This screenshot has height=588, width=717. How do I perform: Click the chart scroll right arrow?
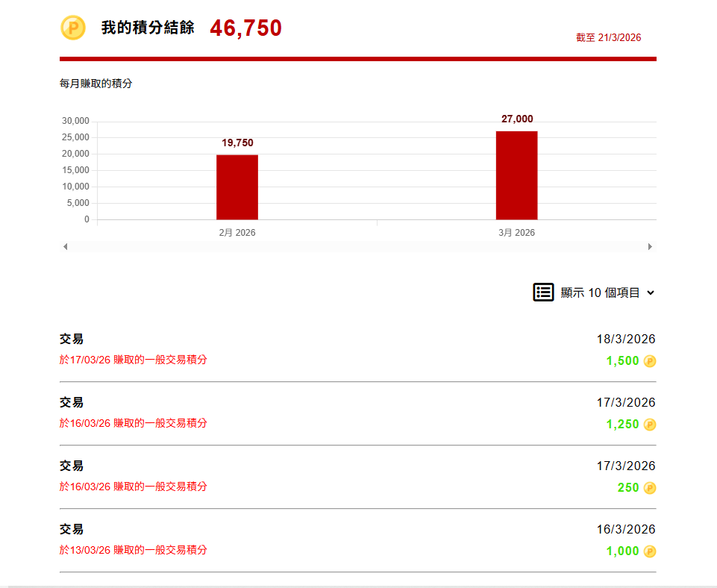tap(650, 247)
